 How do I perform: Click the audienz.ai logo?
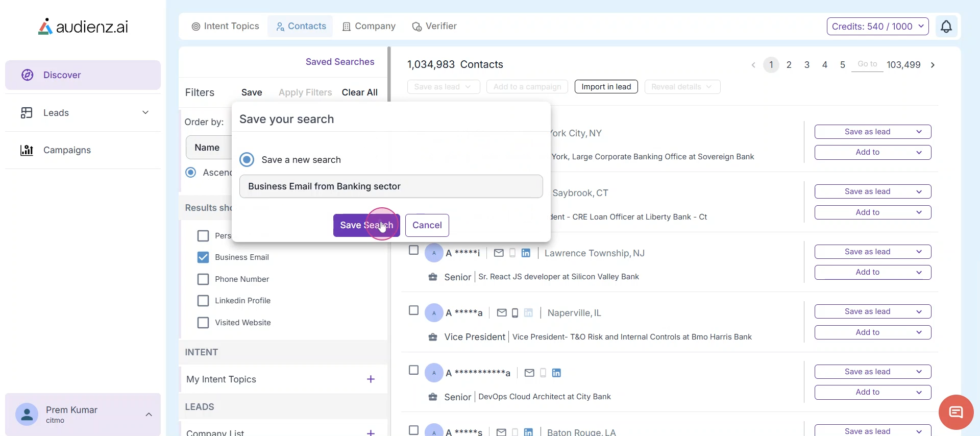[83, 27]
